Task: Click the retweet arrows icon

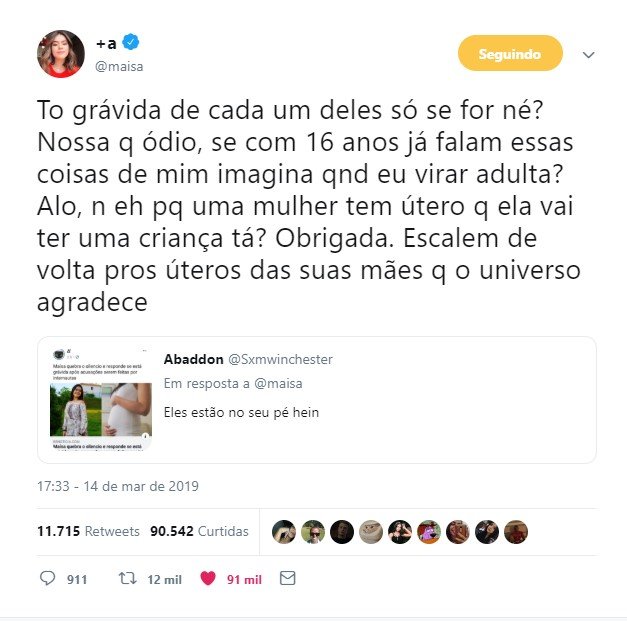Action: (x=128, y=578)
